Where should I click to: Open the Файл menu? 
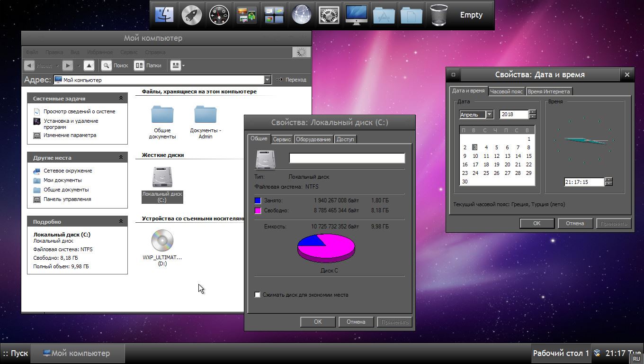coord(32,52)
